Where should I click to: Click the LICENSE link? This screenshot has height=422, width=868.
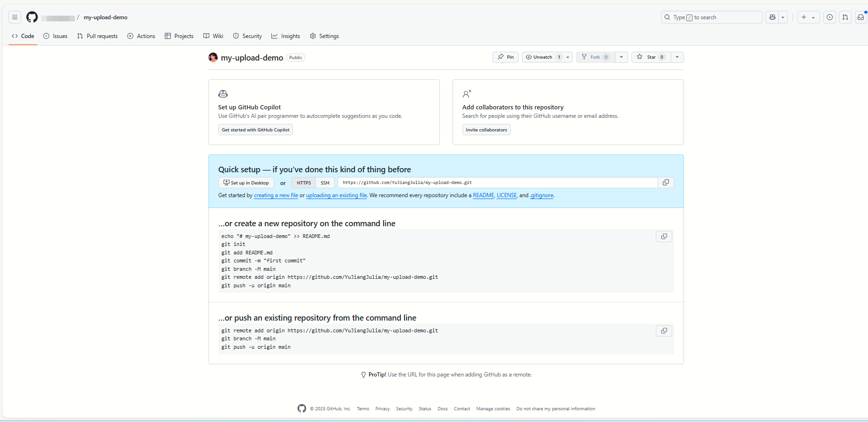point(507,196)
